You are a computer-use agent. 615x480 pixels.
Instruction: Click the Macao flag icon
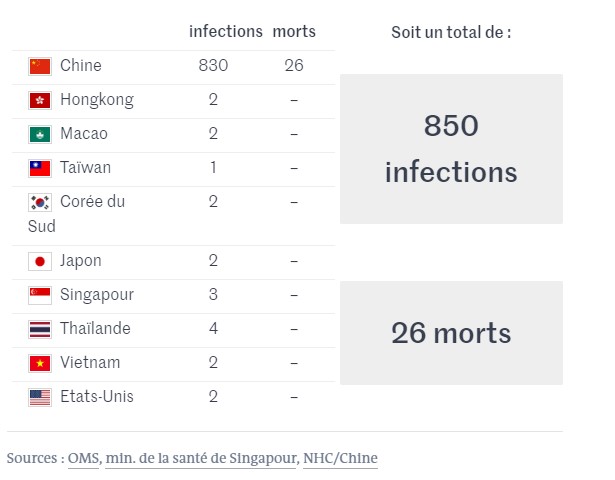pyautogui.click(x=39, y=135)
